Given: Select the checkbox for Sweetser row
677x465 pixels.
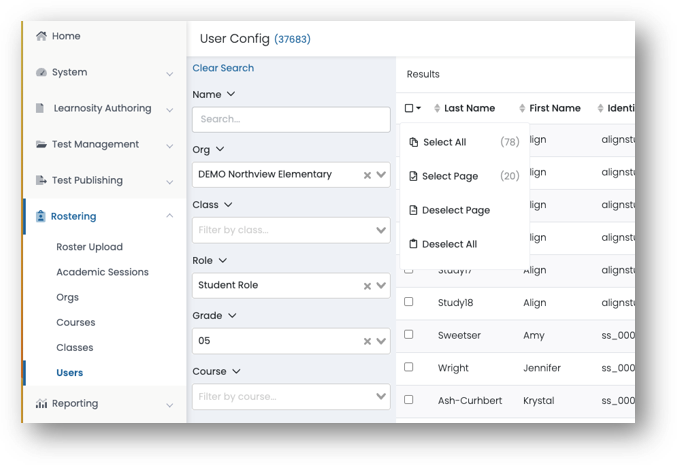Looking at the screenshot, I should [408, 335].
